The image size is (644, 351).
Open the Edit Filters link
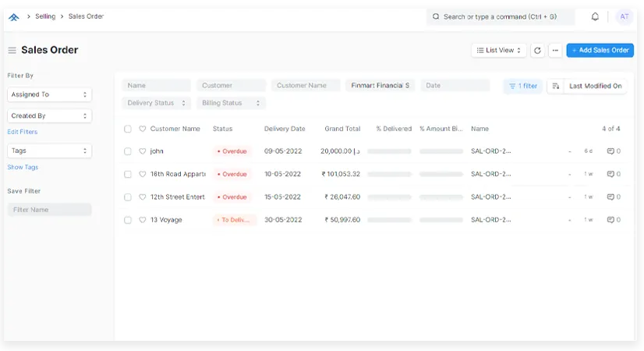coord(23,132)
